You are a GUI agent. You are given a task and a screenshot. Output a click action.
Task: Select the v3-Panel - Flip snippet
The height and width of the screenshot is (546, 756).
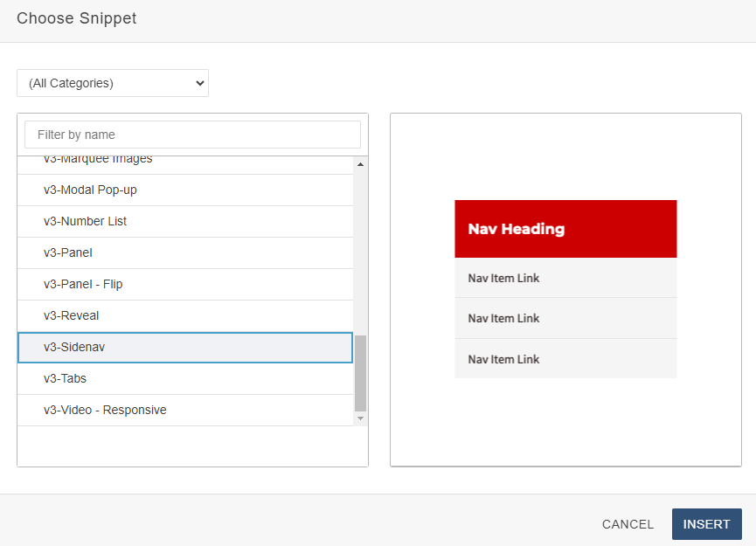point(83,284)
